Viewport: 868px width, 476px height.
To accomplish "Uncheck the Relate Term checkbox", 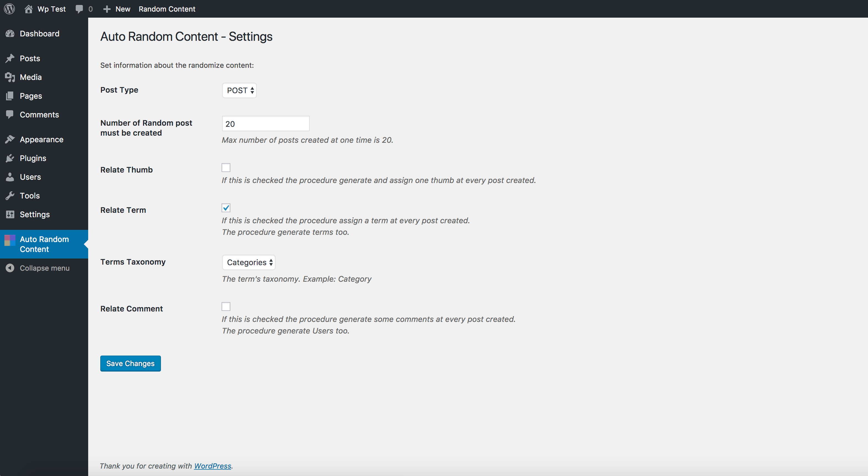I will pos(226,208).
